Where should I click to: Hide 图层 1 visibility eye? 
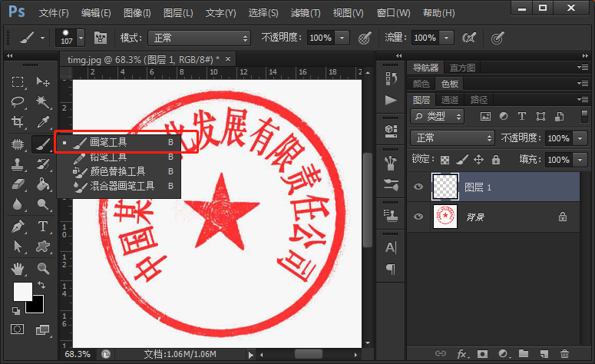pos(418,187)
